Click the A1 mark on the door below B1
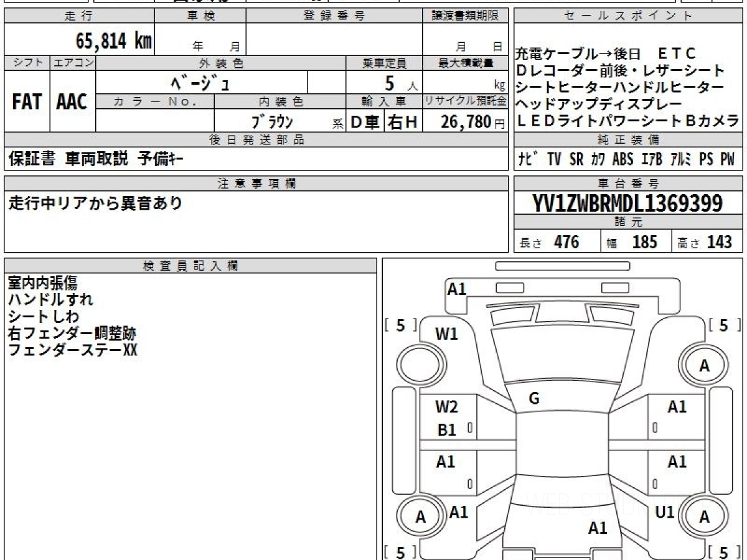Viewport: 747px width, 560px height. click(446, 462)
